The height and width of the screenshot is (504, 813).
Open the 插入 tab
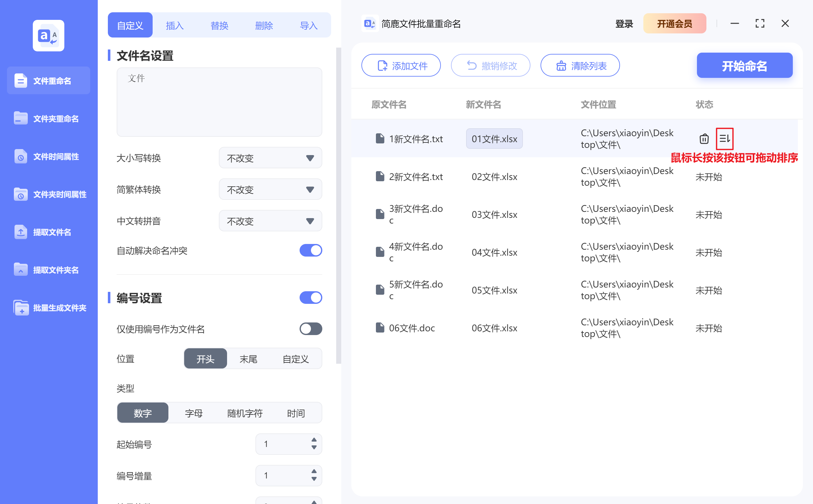coord(174,25)
